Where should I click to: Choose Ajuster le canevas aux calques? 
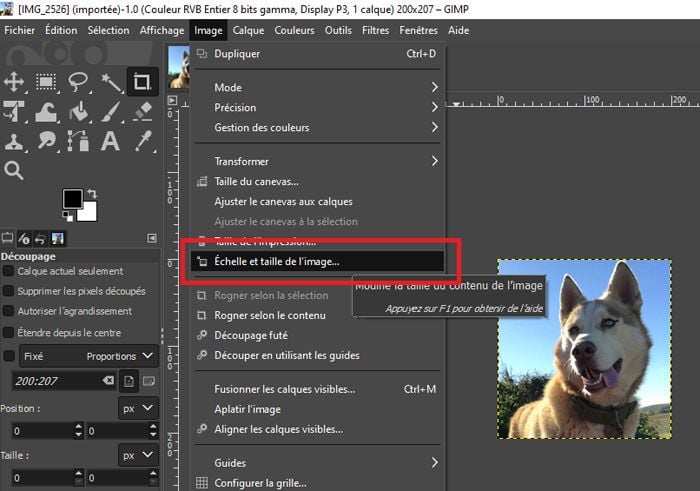pyautogui.click(x=318, y=202)
